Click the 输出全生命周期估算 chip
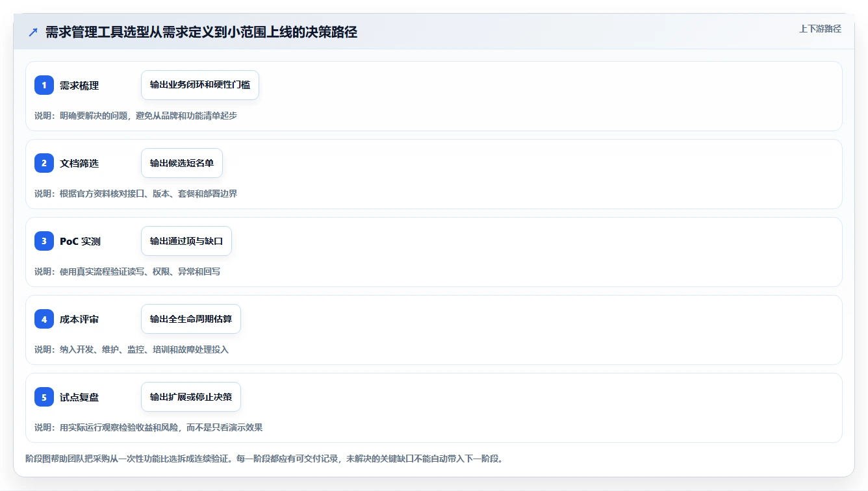The height and width of the screenshot is (491, 868). (x=191, y=319)
